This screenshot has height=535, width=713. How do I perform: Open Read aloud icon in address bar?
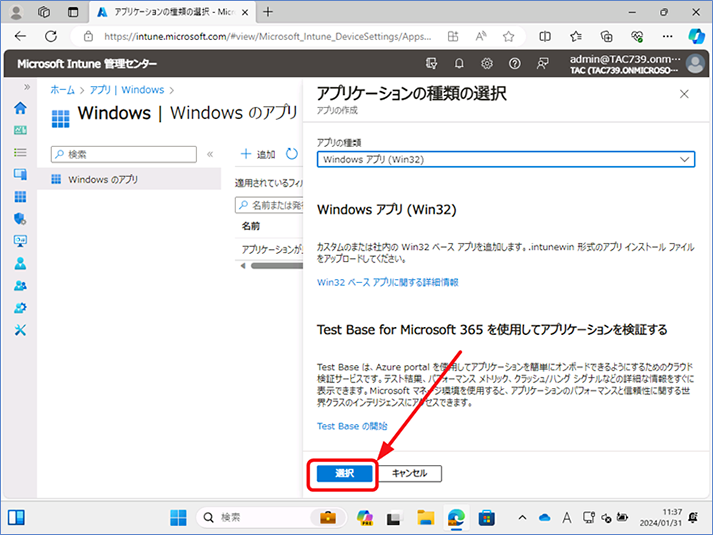point(481,36)
